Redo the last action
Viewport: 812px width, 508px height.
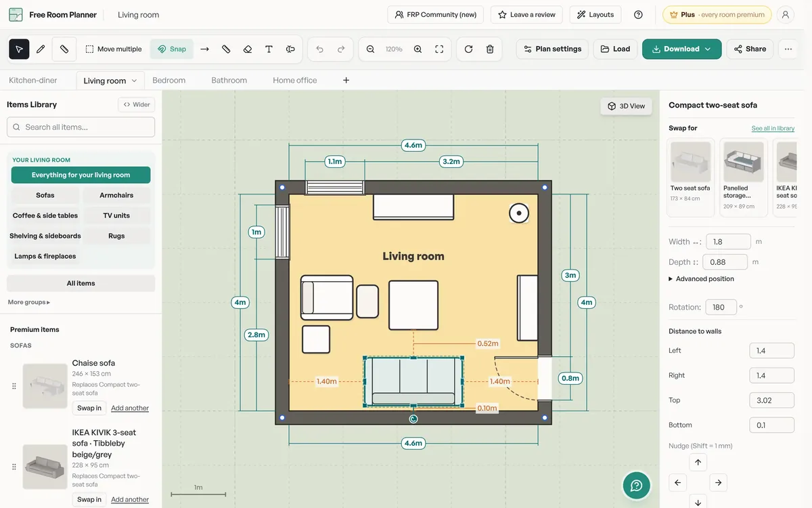tap(341, 49)
